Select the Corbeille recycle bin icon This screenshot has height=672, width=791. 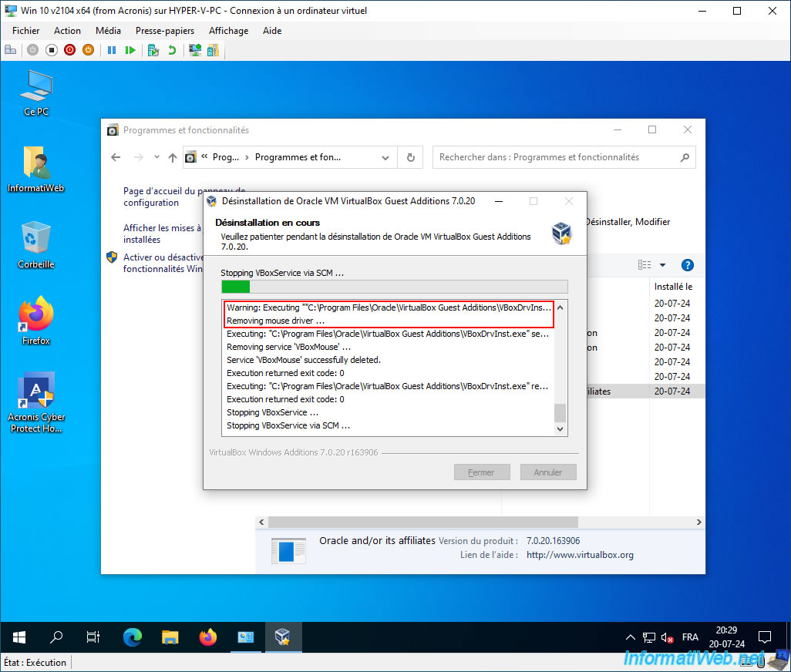[36, 245]
